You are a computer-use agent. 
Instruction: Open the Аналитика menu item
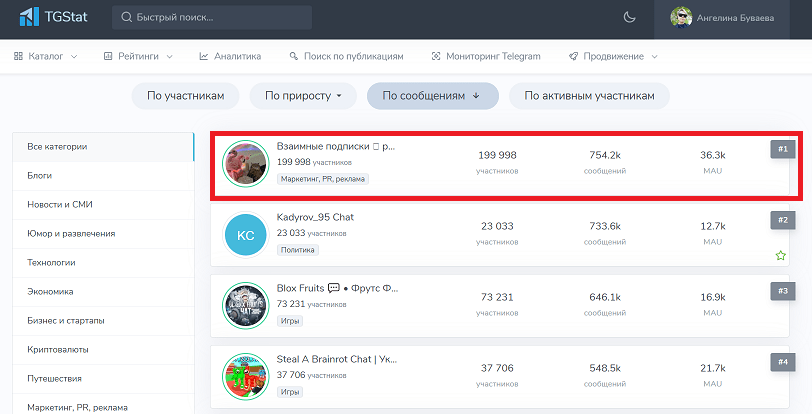[230, 57]
